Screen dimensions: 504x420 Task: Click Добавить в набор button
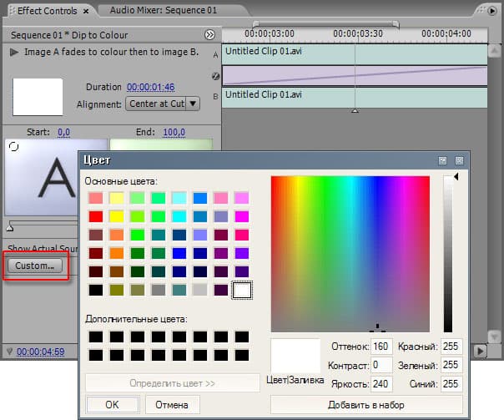coord(366,405)
